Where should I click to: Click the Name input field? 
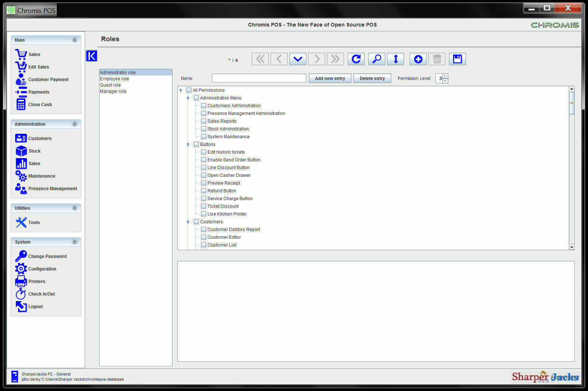tap(259, 78)
